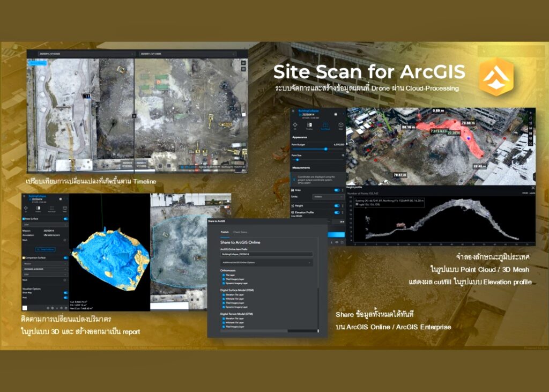This screenshot has width=549, height=392.
Task: Open the Height measurement options menu
Action: (x=343, y=205)
